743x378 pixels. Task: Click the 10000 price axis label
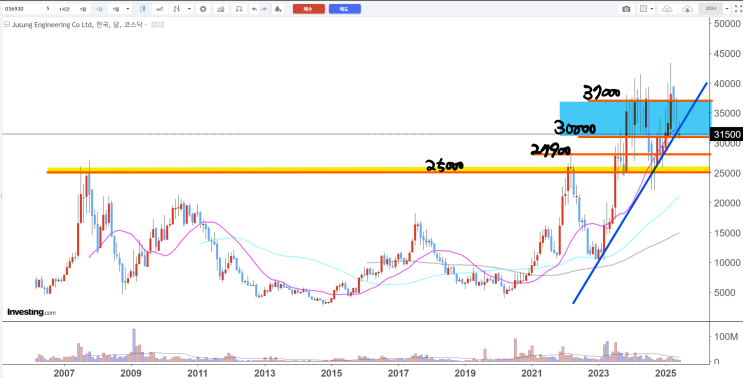click(727, 262)
